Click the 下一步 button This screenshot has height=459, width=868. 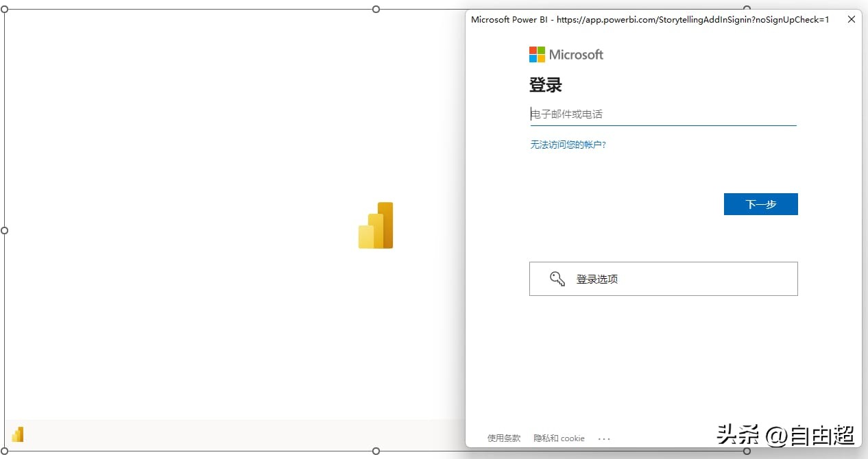[761, 204]
